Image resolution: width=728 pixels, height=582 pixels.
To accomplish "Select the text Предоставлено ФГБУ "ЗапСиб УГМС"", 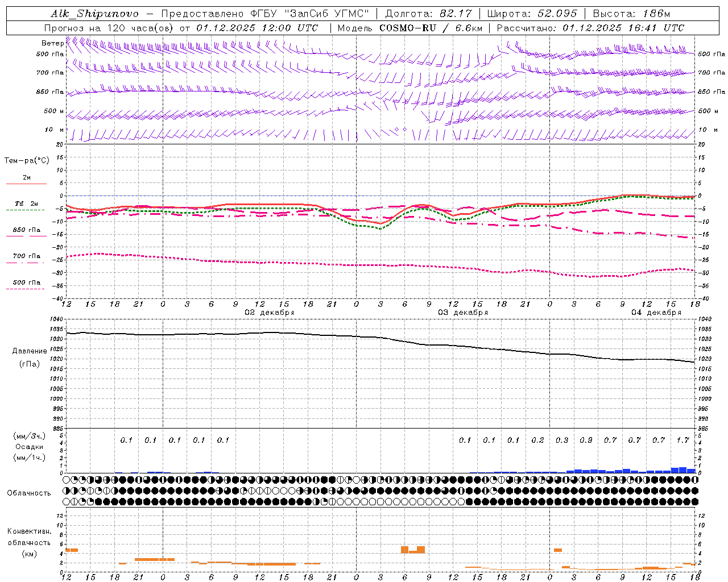I will click(266, 14).
